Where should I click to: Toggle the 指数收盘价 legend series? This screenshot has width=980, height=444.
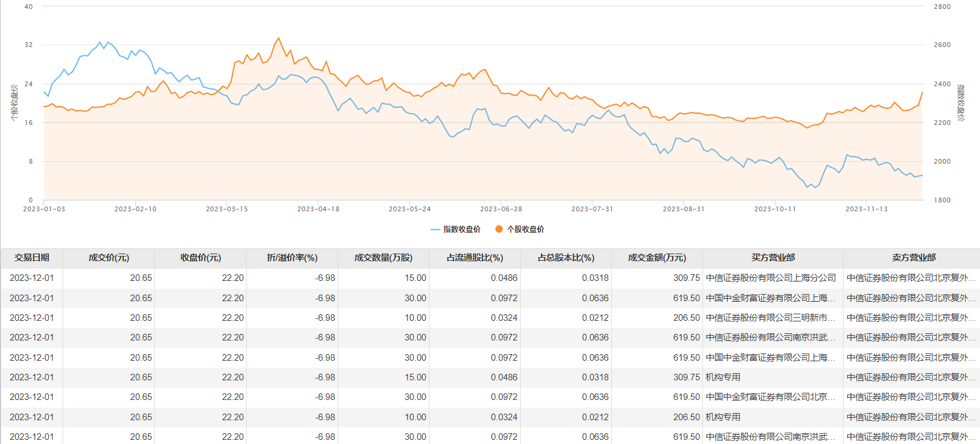pos(461,229)
